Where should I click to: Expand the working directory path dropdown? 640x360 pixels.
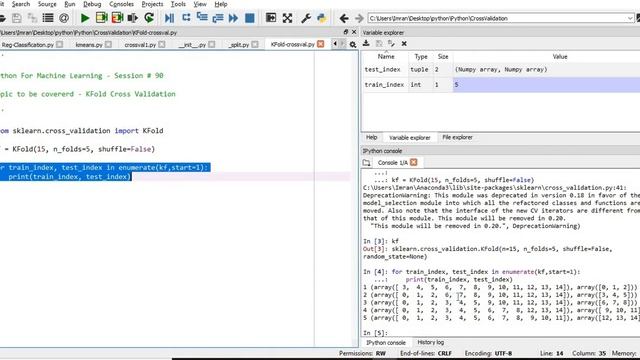tap(630, 18)
